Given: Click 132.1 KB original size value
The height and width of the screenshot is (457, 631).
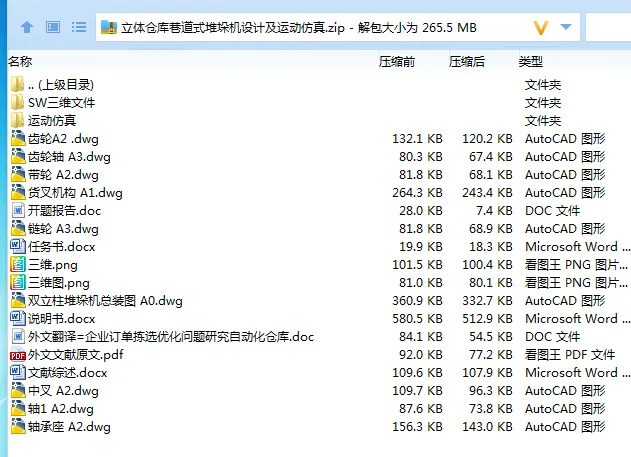Looking at the screenshot, I should [417, 138].
